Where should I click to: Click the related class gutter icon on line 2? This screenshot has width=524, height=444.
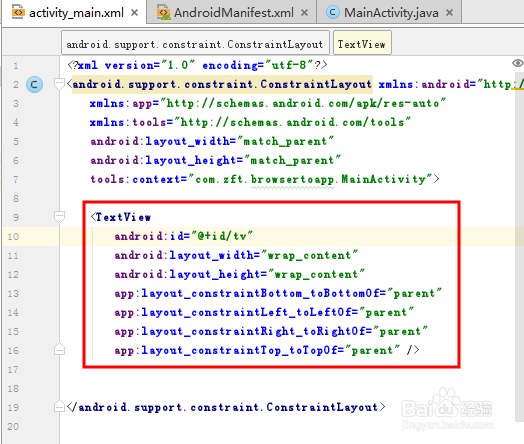[x=34, y=85]
